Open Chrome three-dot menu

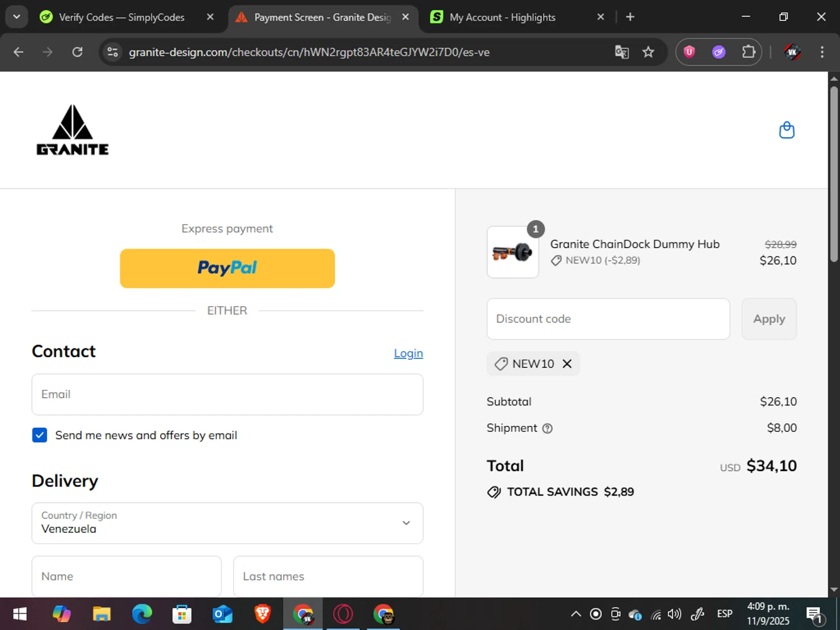tap(822, 52)
